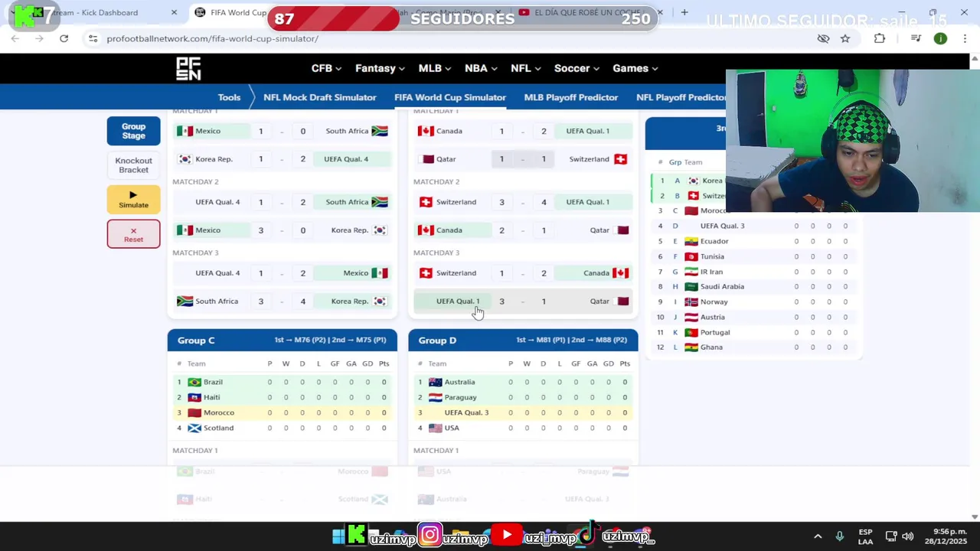Switch to Group Stage view

pyautogui.click(x=133, y=131)
